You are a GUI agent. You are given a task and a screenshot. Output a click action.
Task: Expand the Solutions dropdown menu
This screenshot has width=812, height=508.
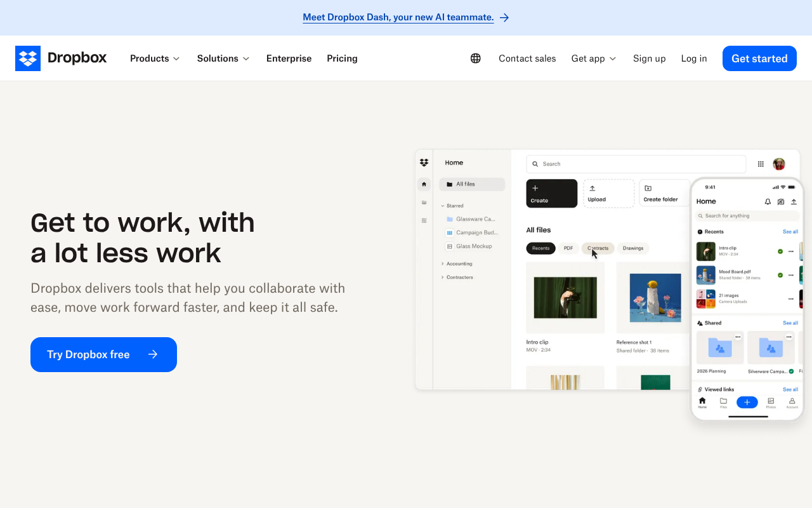223,58
